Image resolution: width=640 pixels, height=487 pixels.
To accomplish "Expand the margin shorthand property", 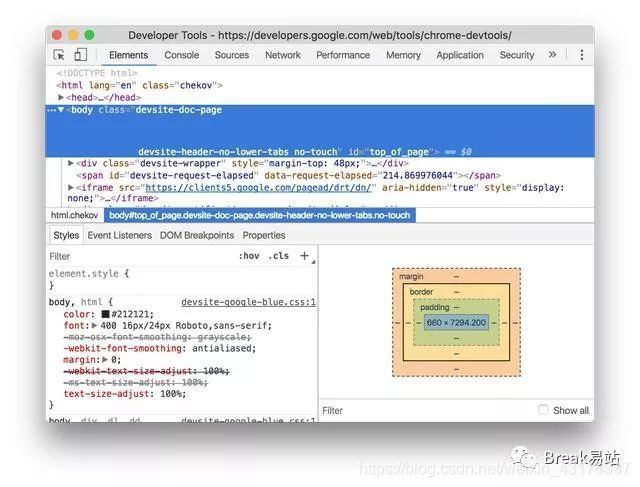I will coord(105,360).
